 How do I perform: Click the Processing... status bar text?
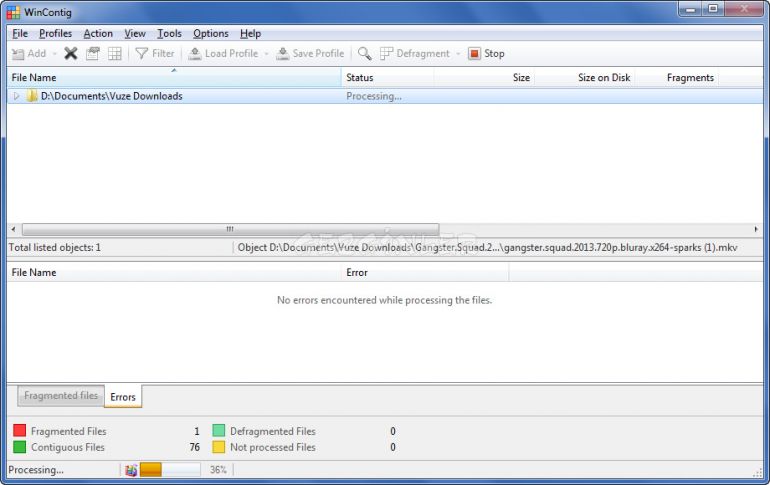click(x=36, y=470)
